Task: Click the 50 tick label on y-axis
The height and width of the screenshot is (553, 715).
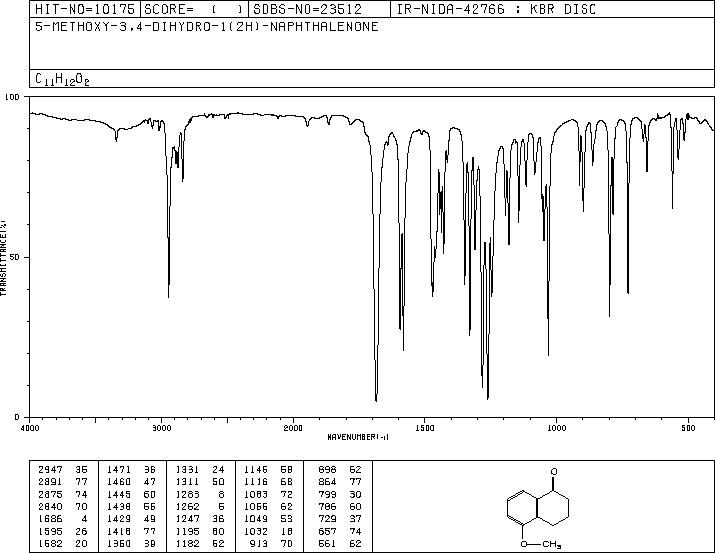Action: [15, 257]
